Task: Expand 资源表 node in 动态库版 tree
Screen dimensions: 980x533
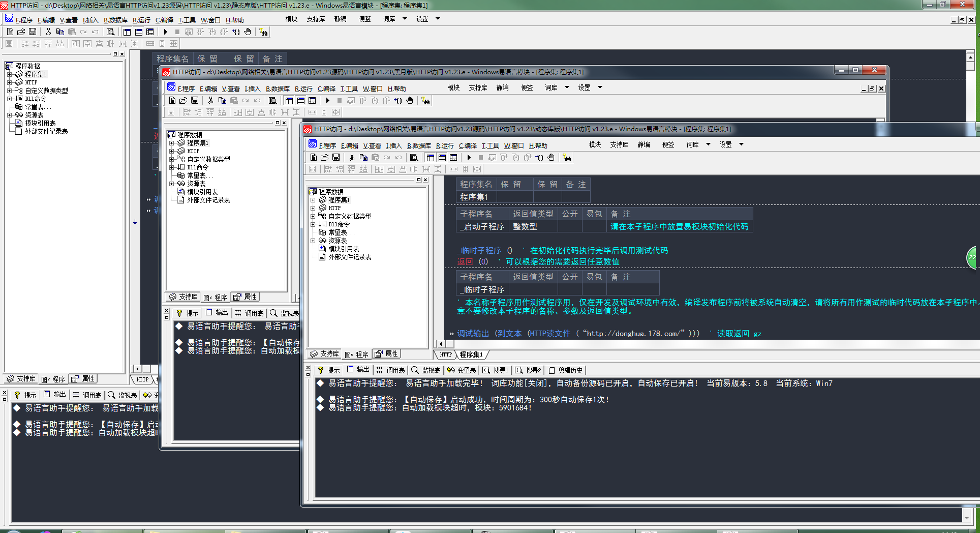Action: pos(313,241)
